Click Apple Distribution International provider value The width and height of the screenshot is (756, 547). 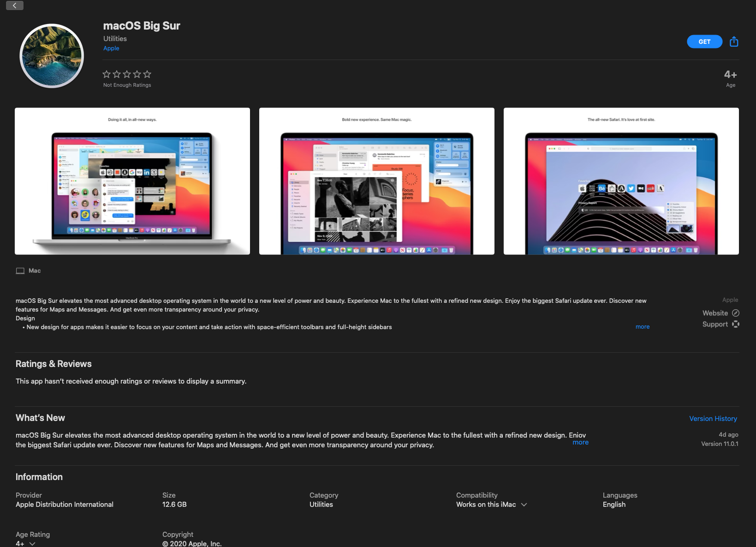[65, 505]
